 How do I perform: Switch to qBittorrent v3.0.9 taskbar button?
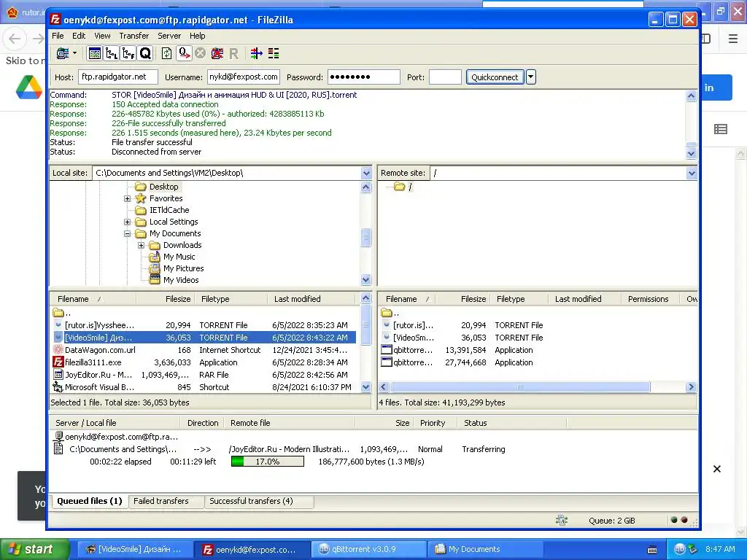pos(368,549)
